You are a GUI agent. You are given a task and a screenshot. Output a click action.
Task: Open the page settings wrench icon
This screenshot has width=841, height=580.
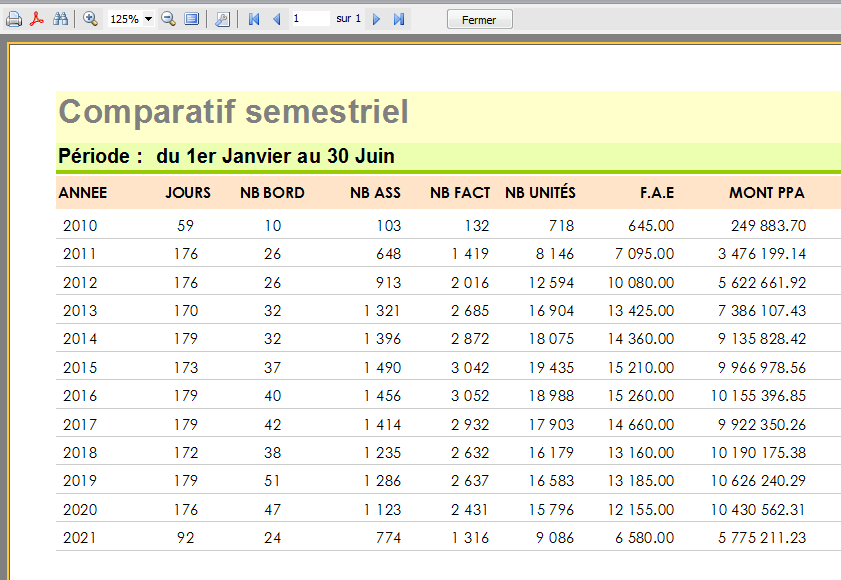(x=222, y=19)
